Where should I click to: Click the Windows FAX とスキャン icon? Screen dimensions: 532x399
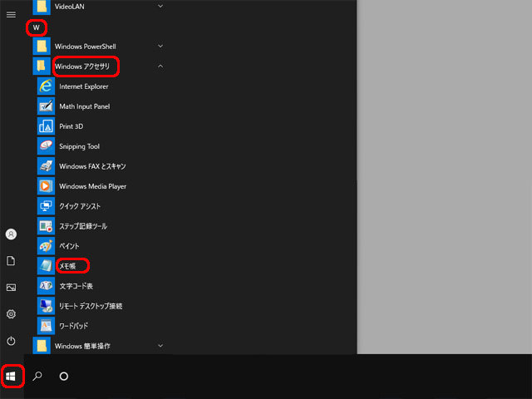tap(46, 166)
